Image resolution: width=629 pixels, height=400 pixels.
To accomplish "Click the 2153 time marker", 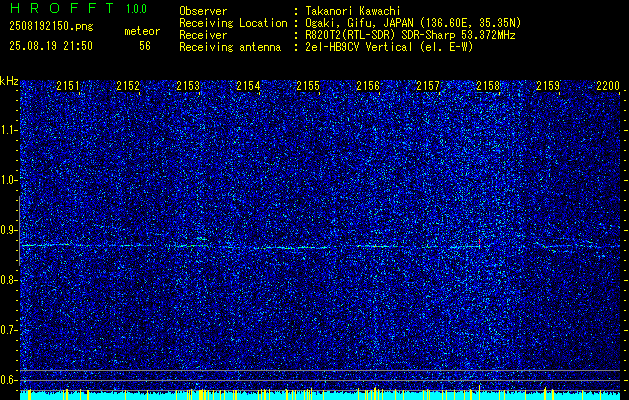I will (x=188, y=86).
